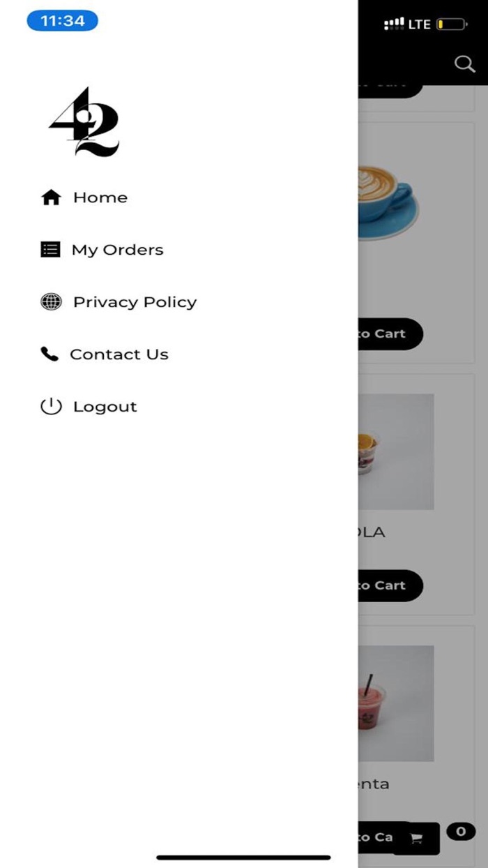The image size is (488, 868).
Task: Tap the pink iced drink image
Action: pyautogui.click(x=396, y=703)
